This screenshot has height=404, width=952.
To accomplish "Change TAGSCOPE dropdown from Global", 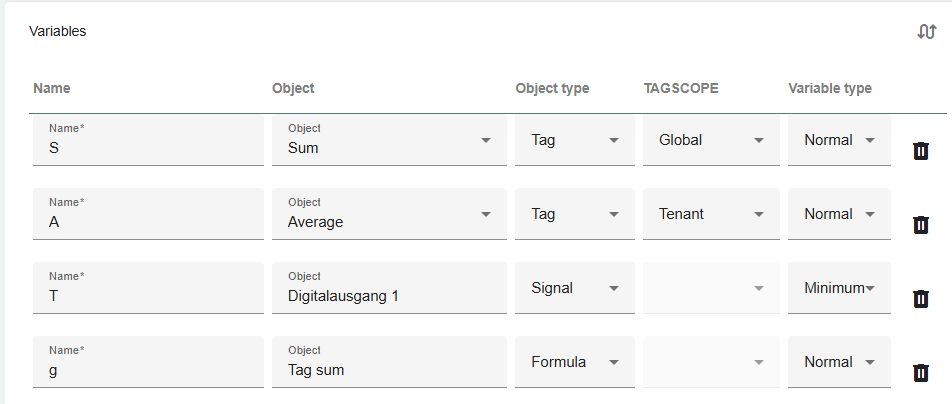I will 711,141.
